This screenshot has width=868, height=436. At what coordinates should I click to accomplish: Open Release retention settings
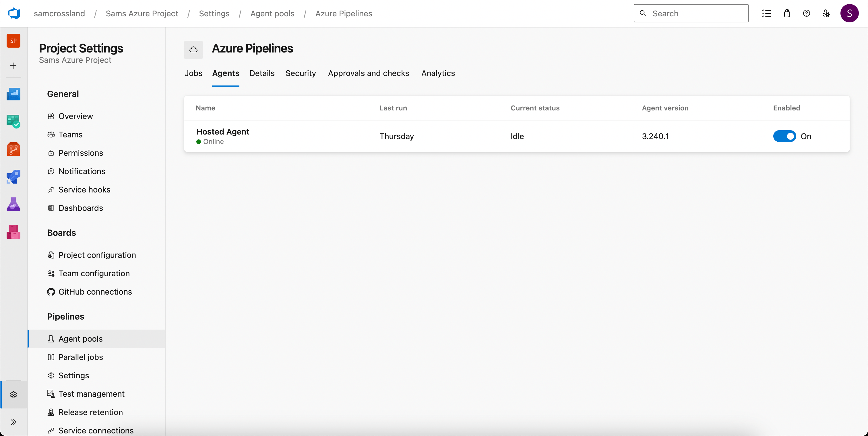(x=90, y=412)
